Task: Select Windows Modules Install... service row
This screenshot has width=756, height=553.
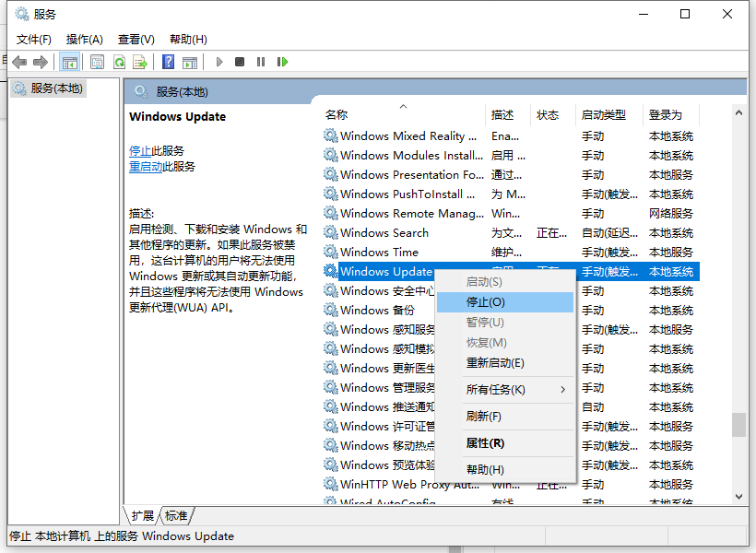Action: click(511, 156)
